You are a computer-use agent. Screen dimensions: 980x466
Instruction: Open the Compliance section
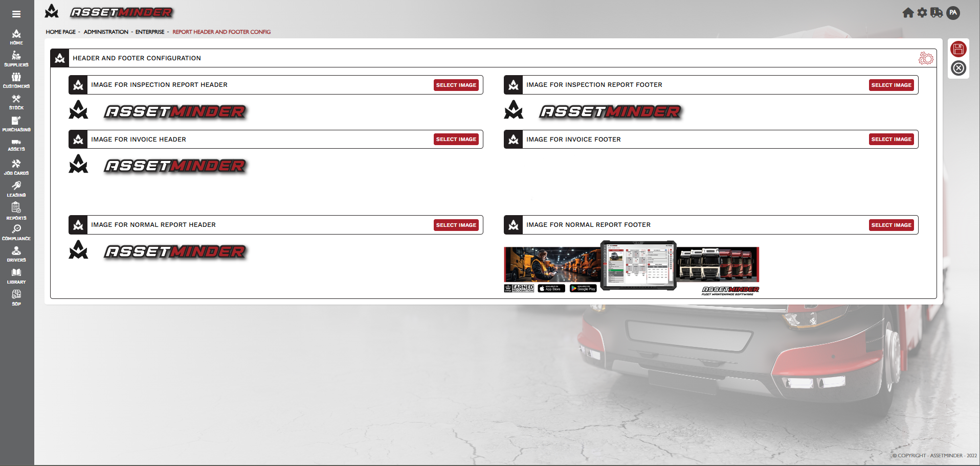click(x=16, y=232)
